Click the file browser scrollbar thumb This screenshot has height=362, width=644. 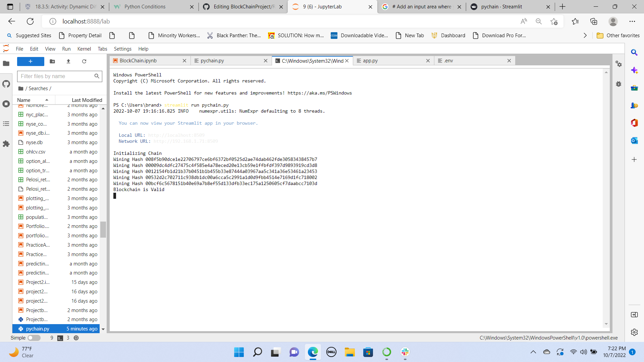click(103, 229)
